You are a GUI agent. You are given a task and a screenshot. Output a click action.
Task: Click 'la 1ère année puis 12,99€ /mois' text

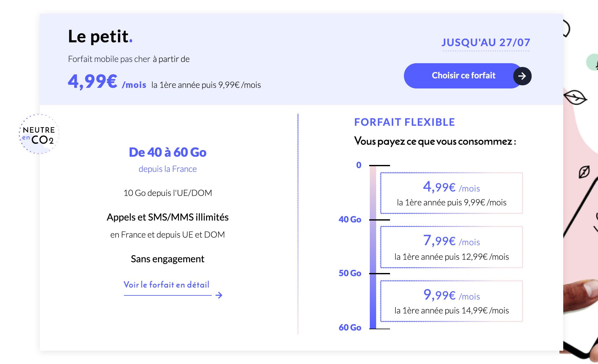pos(452,257)
